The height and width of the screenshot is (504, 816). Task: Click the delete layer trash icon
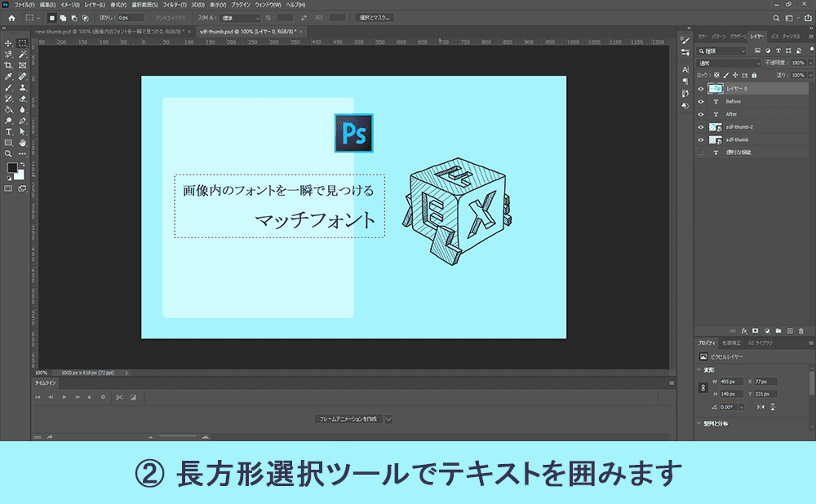pos(801,330)
